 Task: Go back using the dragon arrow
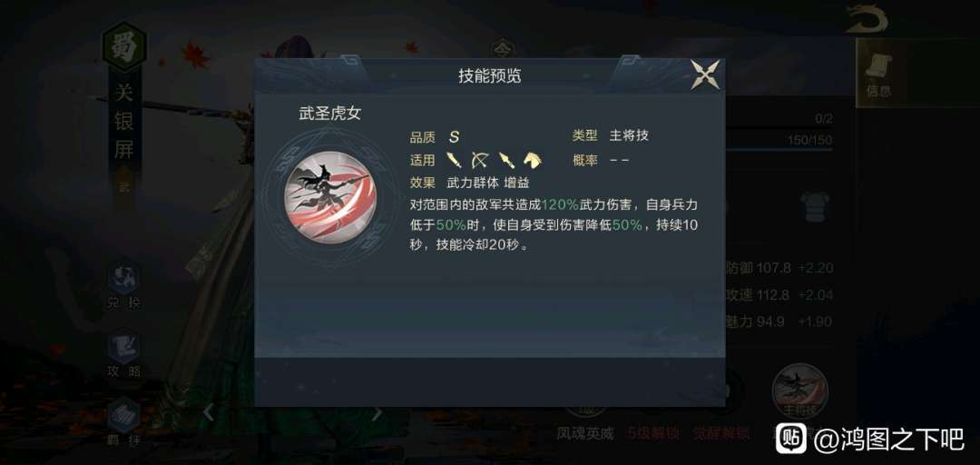pyautogui.click(x=867, y=19)
